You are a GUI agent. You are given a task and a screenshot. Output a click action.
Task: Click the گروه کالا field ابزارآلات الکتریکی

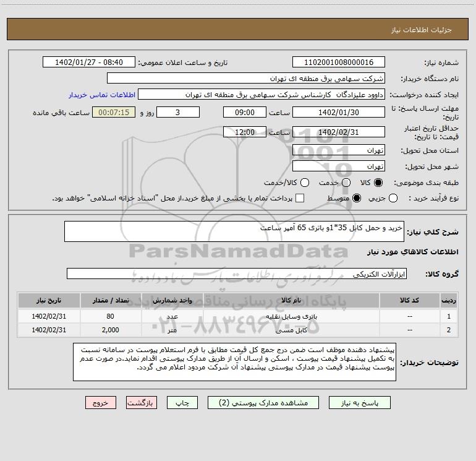click(x=237, y=274)
